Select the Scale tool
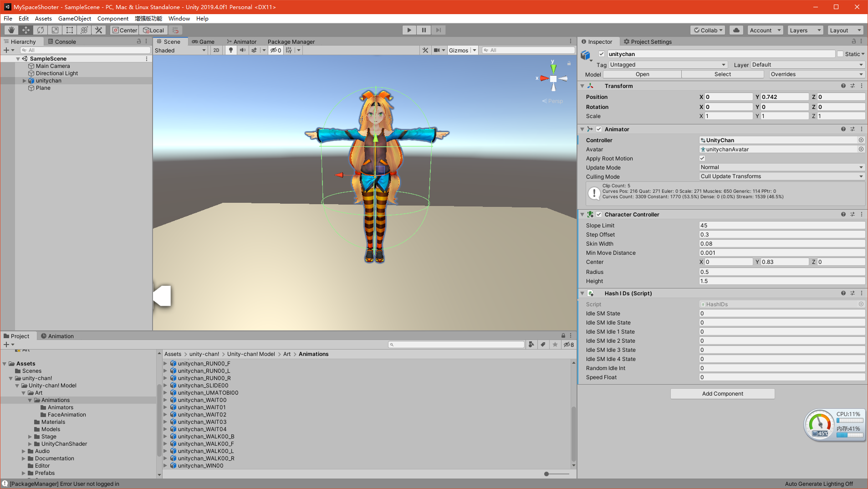Viewport: 868px width, 489px height. coord(55,30)
